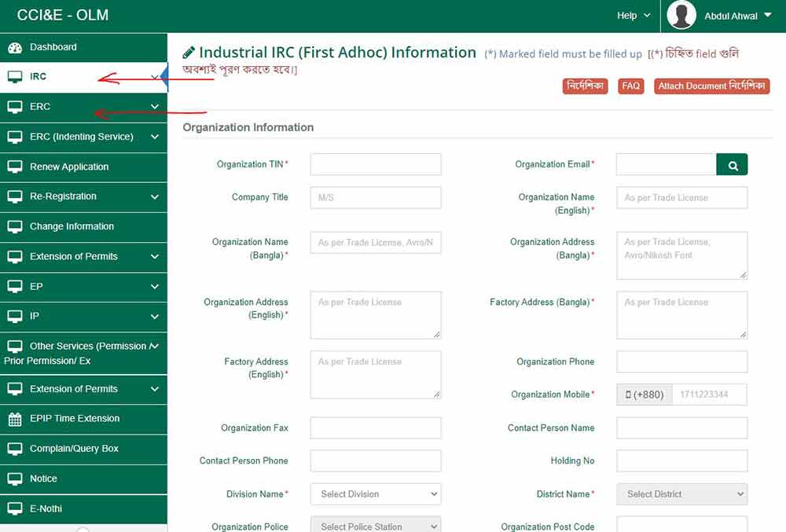The image size is (786, 532).
Task: Click the Attach Document নির্দেশিকা button
Action: click(x=711, y=86)
